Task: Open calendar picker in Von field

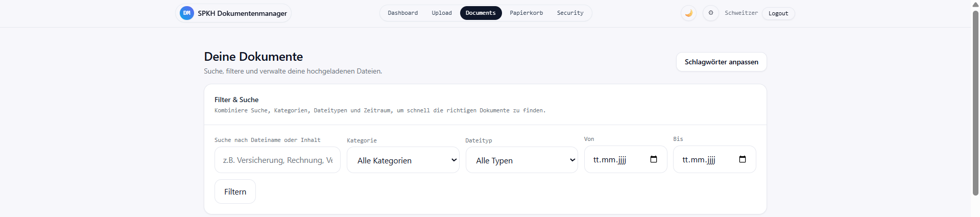Action: point(653,159)
